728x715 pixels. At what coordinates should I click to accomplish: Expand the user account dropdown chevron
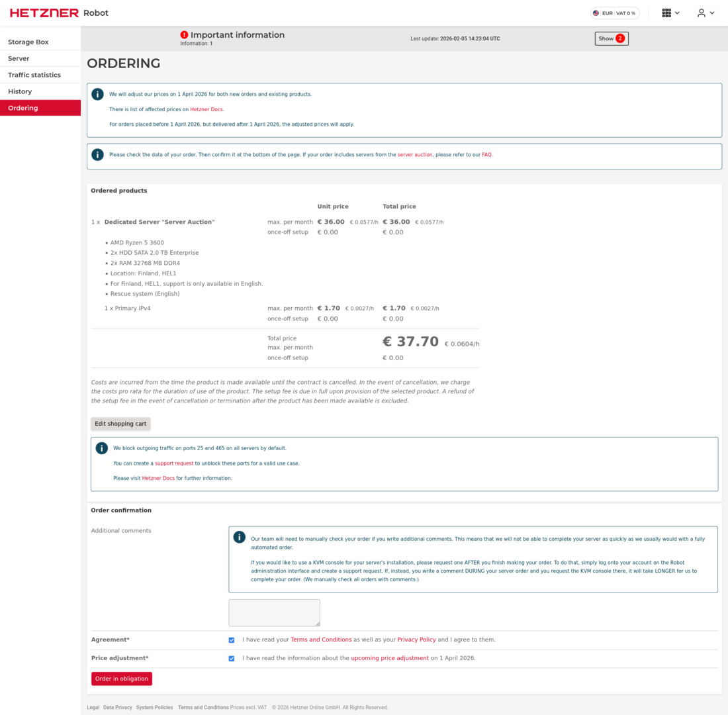tap(713, 13)
